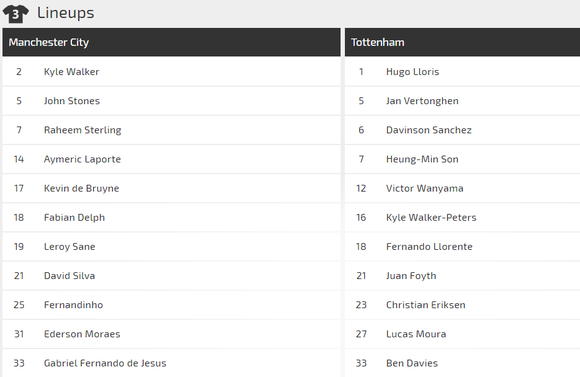The width and height of the screenshot is (580, 377).
Task: Open Kevin de Bruyne profile
Action: tap(81, 188)
